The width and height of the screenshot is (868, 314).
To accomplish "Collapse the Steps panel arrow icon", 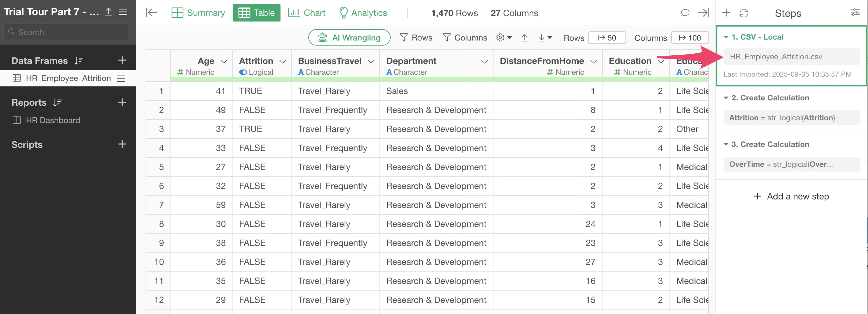I will click(704, 13).
